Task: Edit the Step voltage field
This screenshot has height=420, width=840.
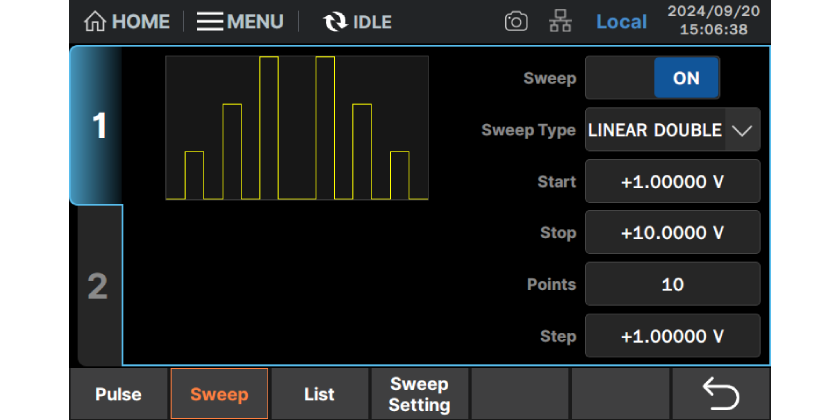Action: [x=672, y=336]
